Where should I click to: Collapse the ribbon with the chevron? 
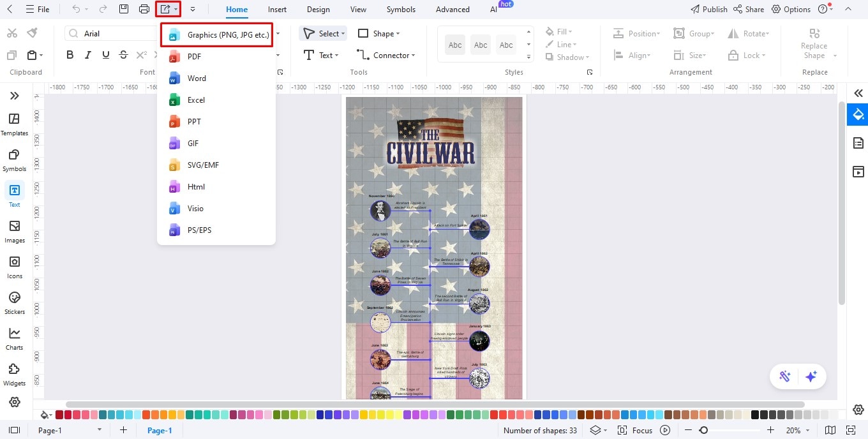(848, 10)
